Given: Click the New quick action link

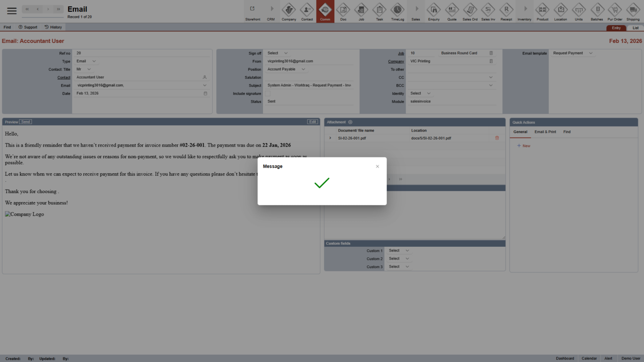Looking at the screenshot, I should (x=524, y=146).
